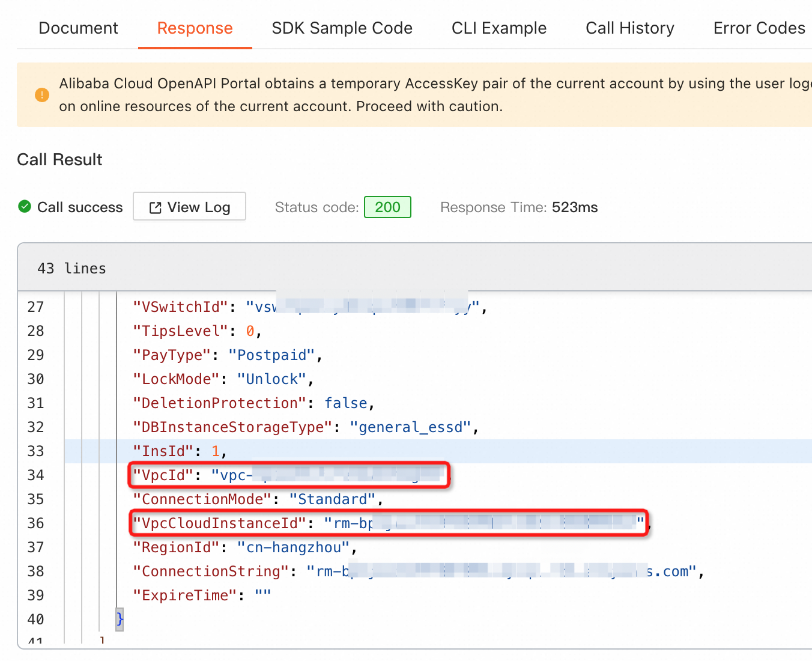This screenshot has width=812, height=661.
Task: Click the "DeletionProtection" key
Action: (220, 403)
